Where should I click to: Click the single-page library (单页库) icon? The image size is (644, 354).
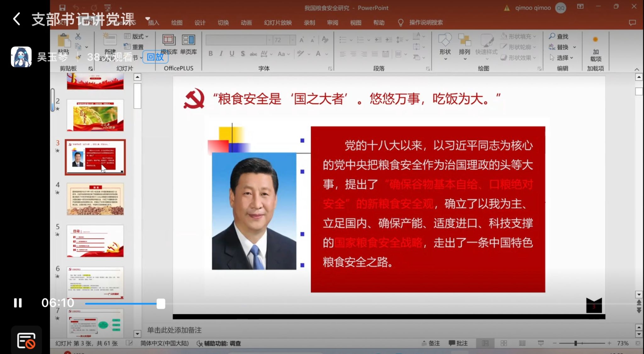188,40
